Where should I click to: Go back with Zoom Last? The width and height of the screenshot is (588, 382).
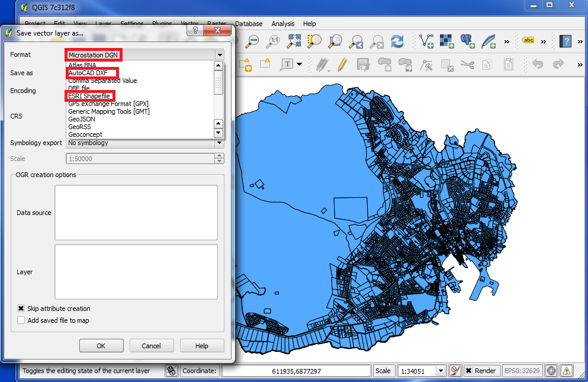356,41
